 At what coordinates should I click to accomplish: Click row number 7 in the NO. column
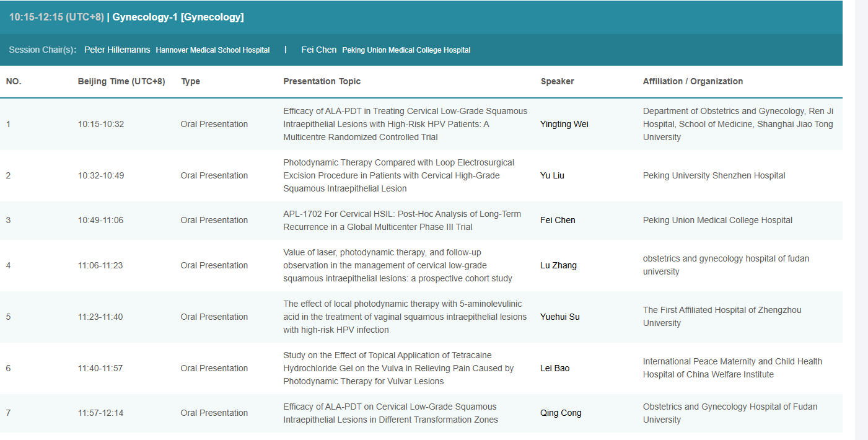tap(8, 413)
